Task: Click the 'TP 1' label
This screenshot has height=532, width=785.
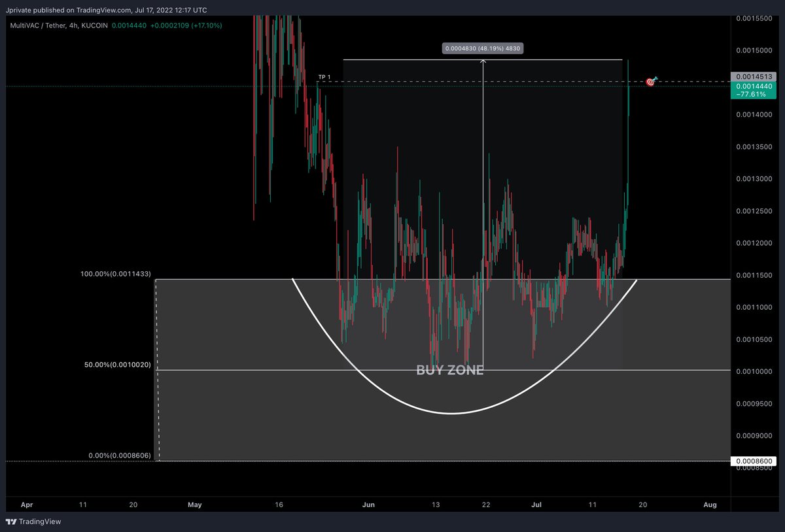Action: point(324,77)
